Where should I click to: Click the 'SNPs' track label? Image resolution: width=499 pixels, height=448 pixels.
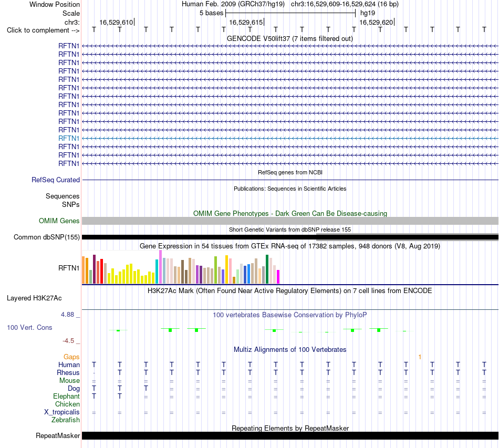click(x=71, y=205)
